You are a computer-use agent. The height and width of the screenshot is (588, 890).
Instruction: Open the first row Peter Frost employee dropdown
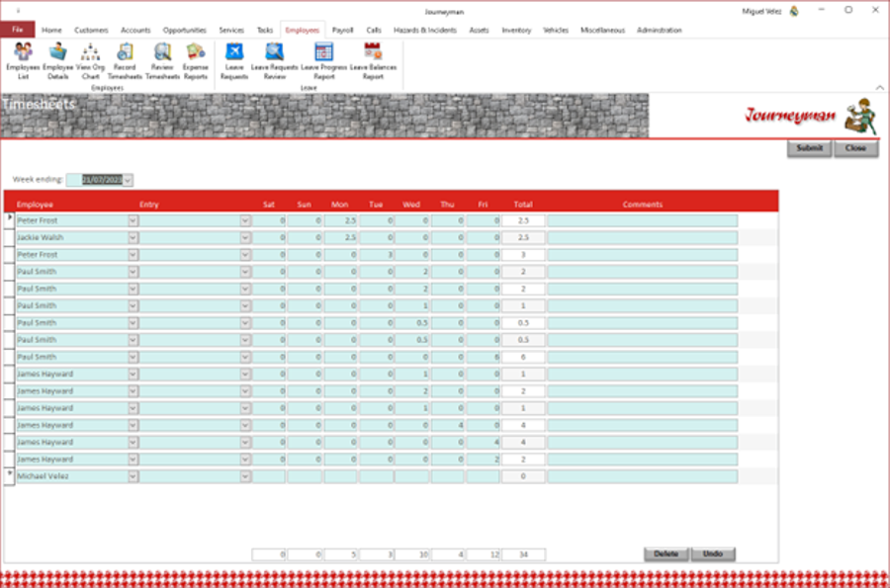click(x=133, y=220)
